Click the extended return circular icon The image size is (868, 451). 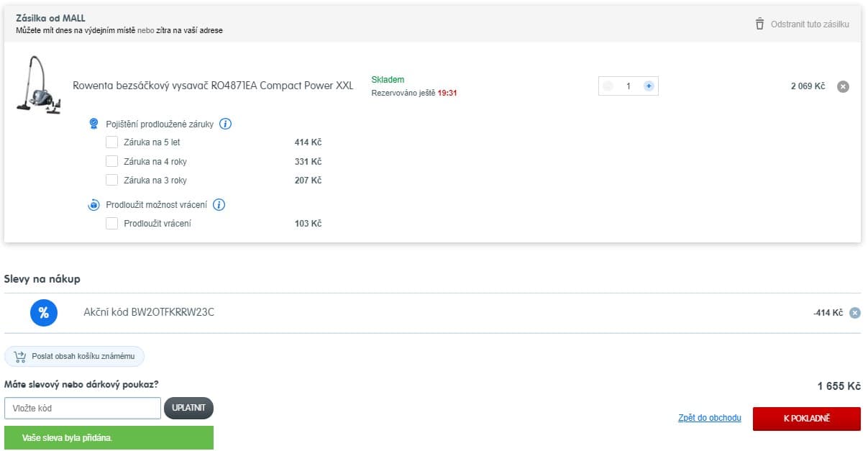93,205
